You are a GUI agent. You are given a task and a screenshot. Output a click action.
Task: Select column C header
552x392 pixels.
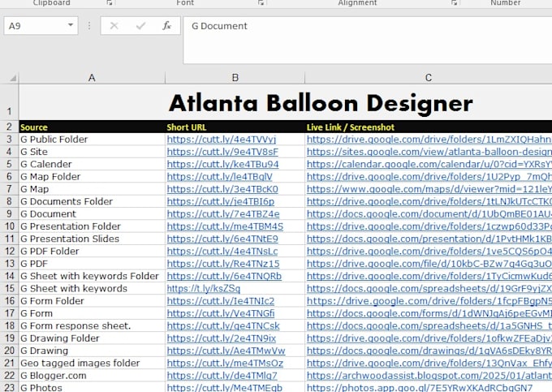[x=428, y=77]
